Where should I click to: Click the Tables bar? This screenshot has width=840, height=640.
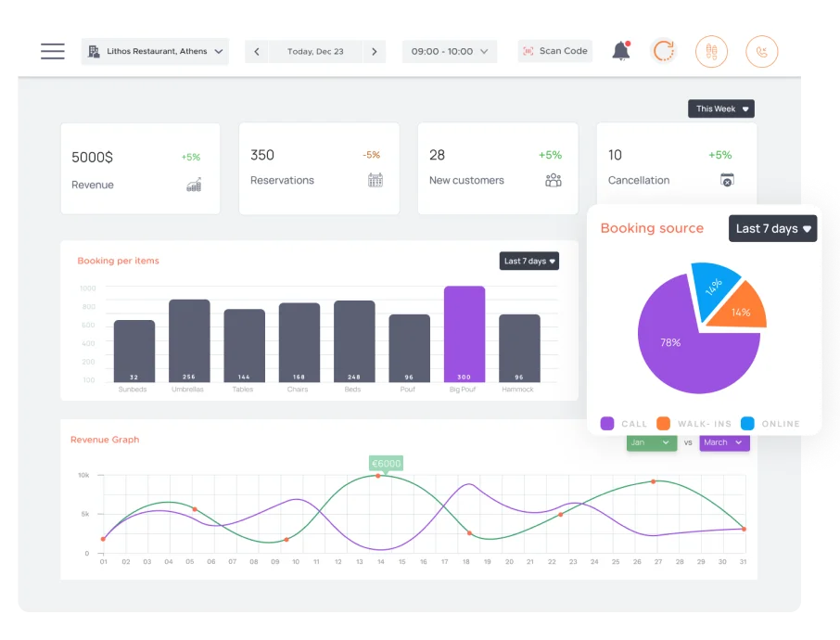(x=244, y=346)
